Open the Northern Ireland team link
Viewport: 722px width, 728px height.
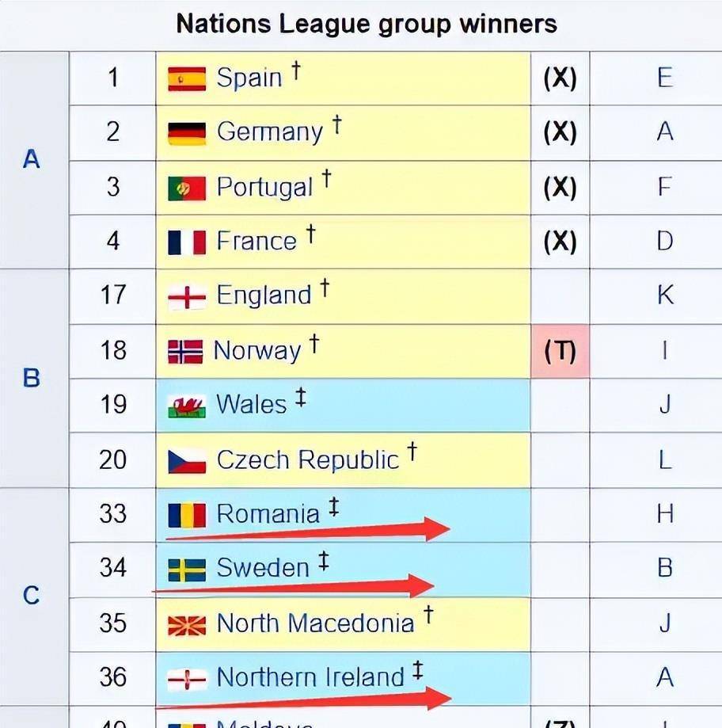point(310,677)
